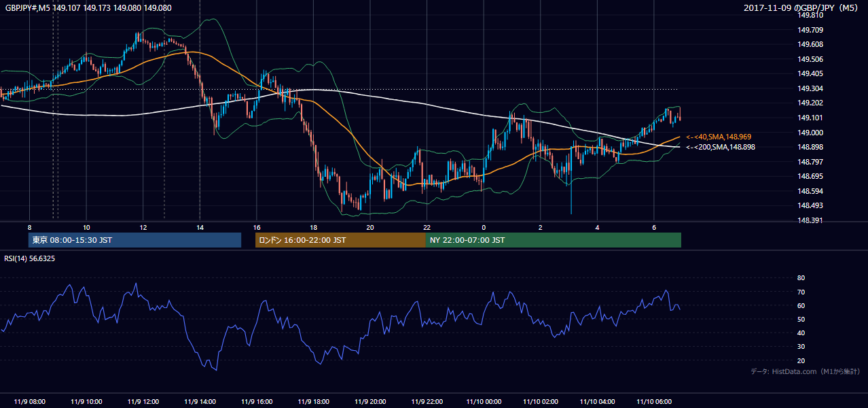The image size is (868, 408).
Task: Click hour label 12 under price chart
Action: point(143,227)
